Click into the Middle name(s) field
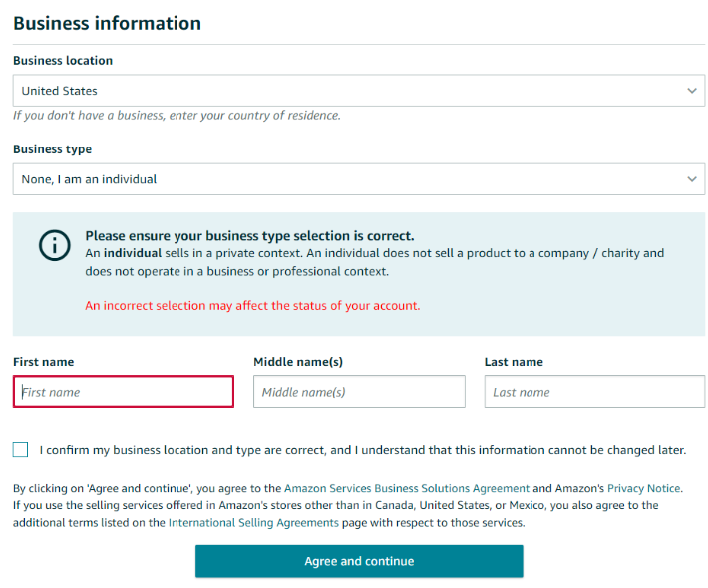The image size is (708, 588). [x=359, y=392]
